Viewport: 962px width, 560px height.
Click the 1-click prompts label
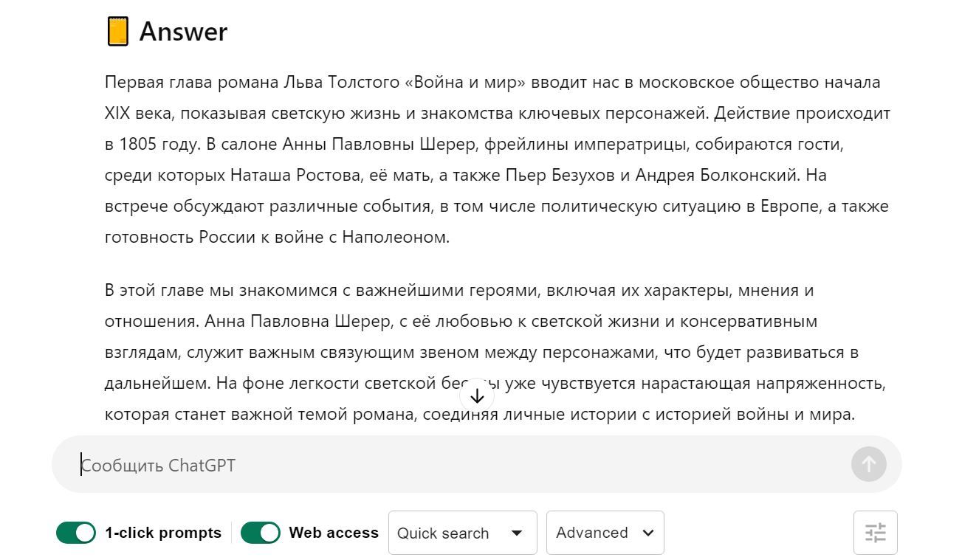pyautogui.click(x=163, y=533)
